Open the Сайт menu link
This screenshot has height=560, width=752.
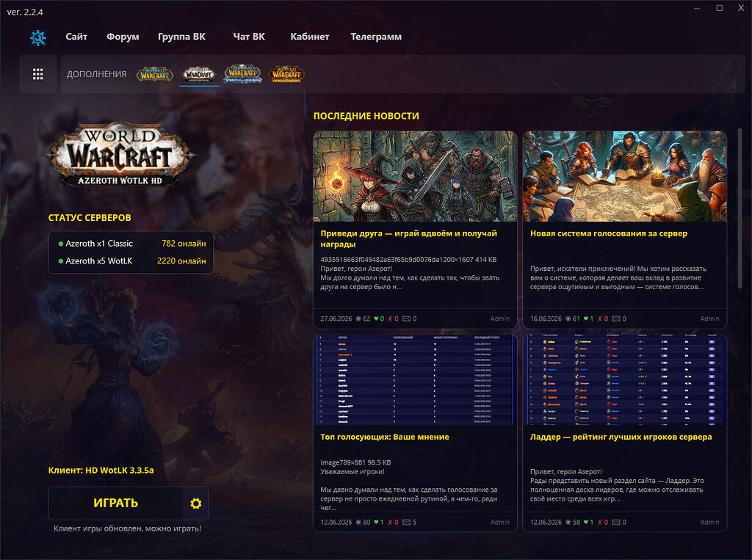76,37
